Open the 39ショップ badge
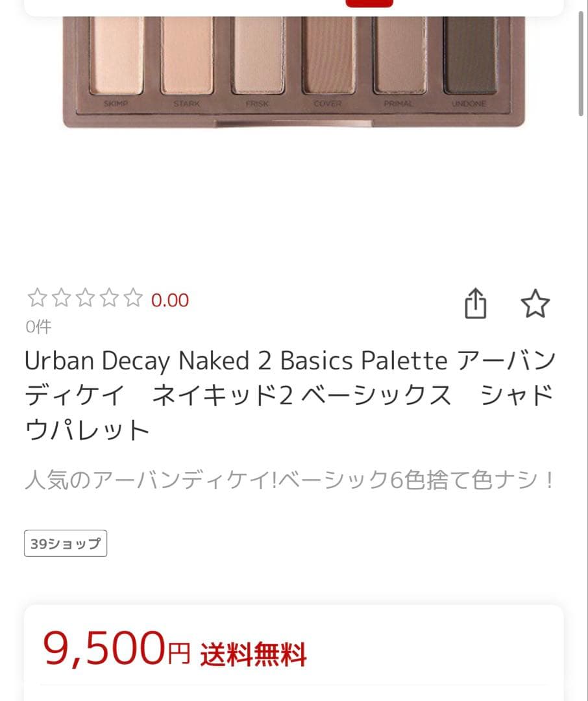 click(66, 544)
